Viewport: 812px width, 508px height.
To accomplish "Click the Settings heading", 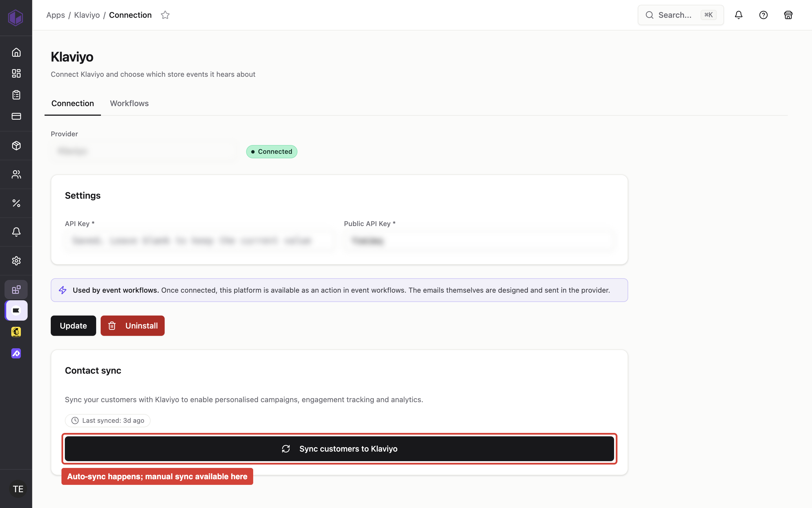I will click(83, 196).
